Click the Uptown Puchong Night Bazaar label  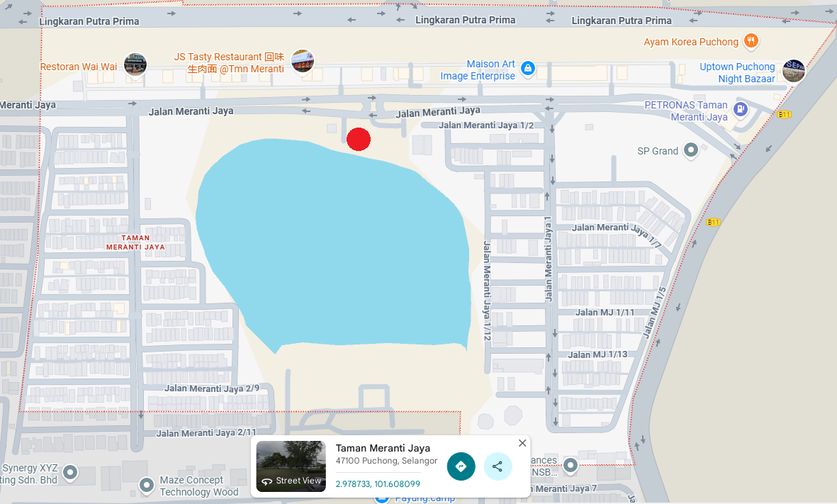[x=737, y=72]
